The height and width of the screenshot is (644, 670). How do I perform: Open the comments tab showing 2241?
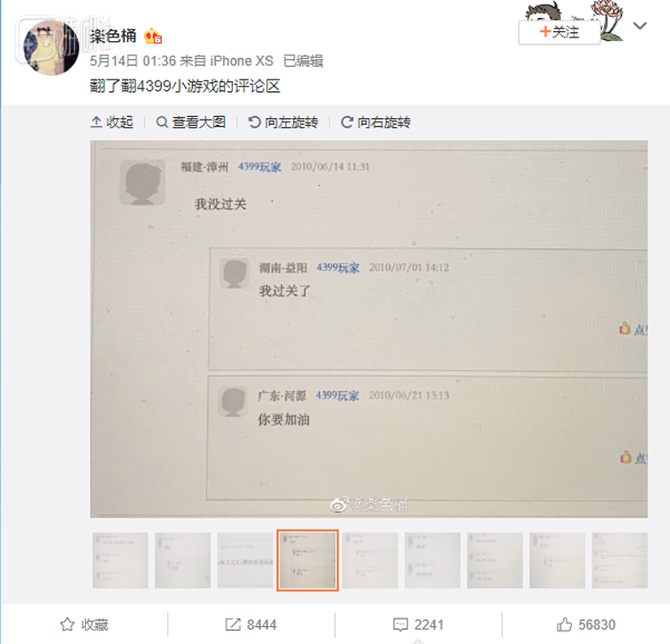418,624
